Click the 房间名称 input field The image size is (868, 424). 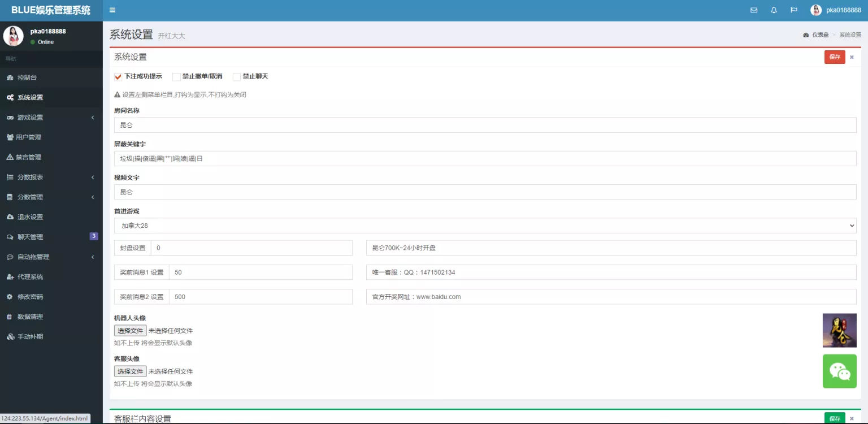[485, 125]
